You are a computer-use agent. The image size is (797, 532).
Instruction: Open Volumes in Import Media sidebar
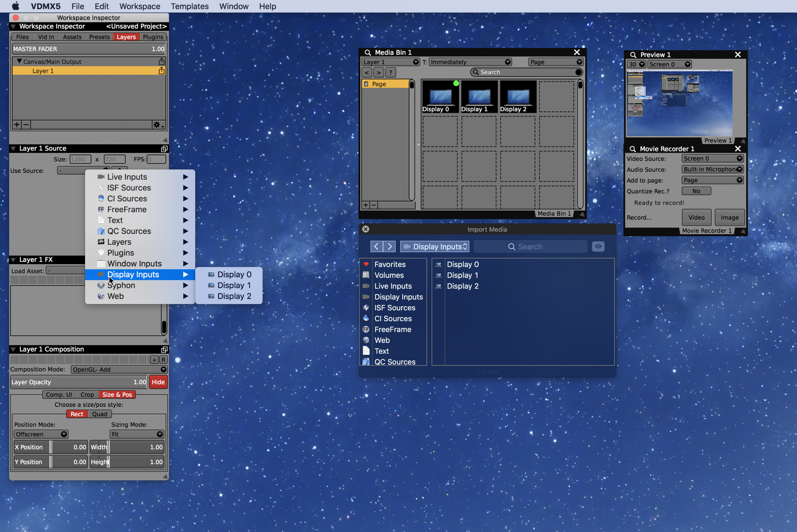pos(389,275)
